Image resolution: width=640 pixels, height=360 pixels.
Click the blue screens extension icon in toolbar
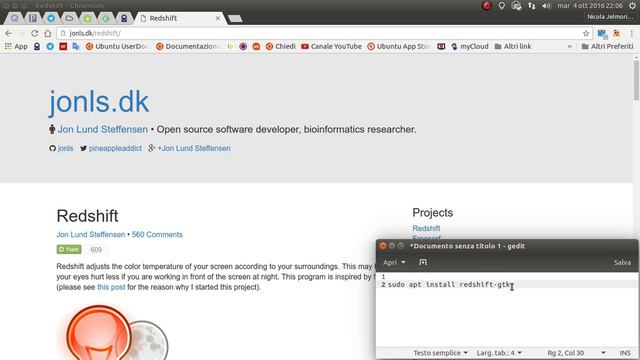(x=602, y=33)
